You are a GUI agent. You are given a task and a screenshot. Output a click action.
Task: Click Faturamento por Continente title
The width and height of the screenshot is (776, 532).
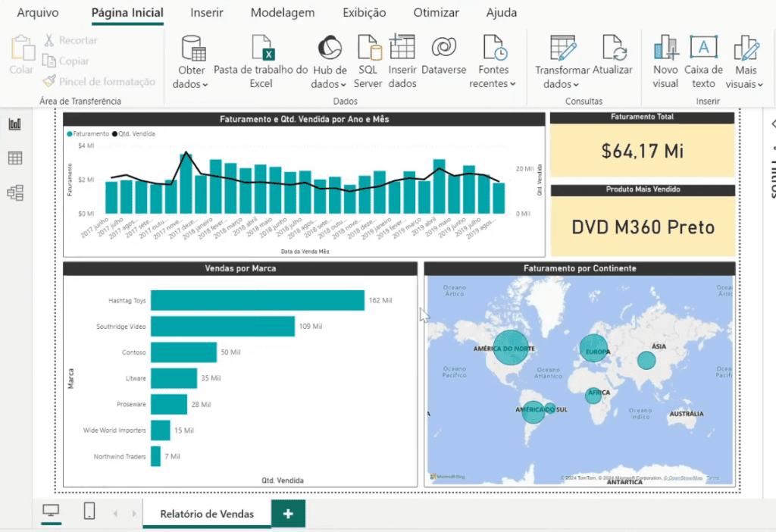[x=580, y=268]
